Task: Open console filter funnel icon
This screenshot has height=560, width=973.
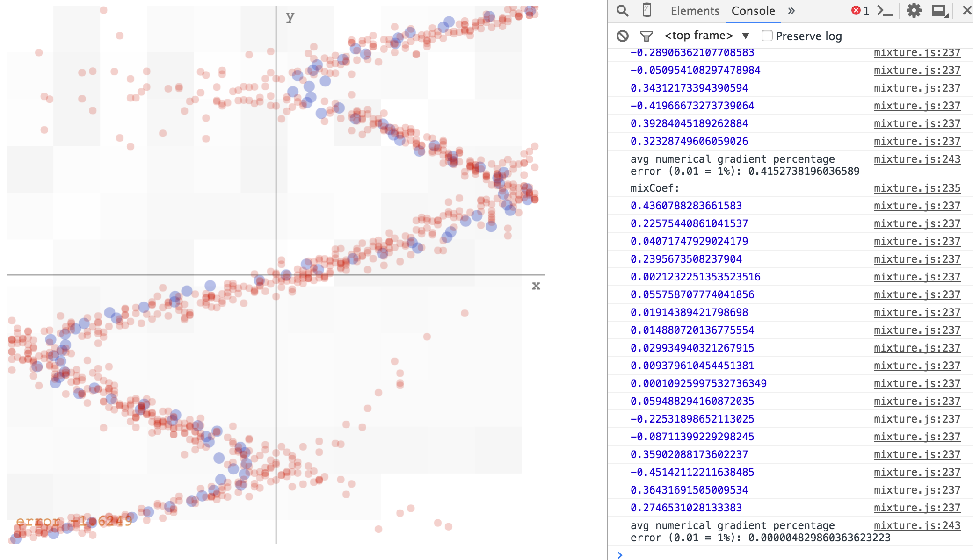Action: pyautogui.click(x=646, y=36)
